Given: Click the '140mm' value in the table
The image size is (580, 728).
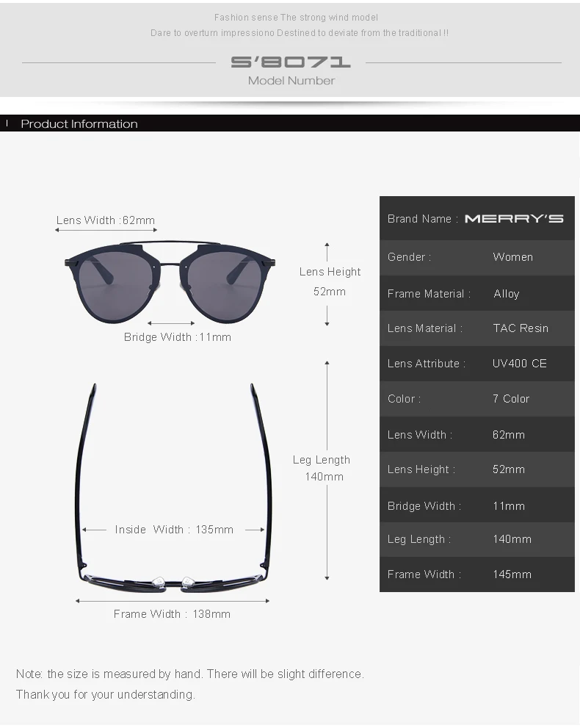Looking at the screenshot, I should [x=512, y=539].
